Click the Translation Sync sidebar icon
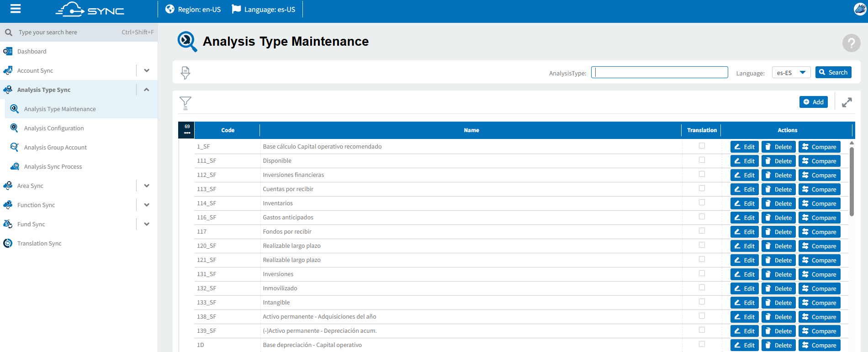The width and height of the screenshot is (868, 352). click(8, 243)
